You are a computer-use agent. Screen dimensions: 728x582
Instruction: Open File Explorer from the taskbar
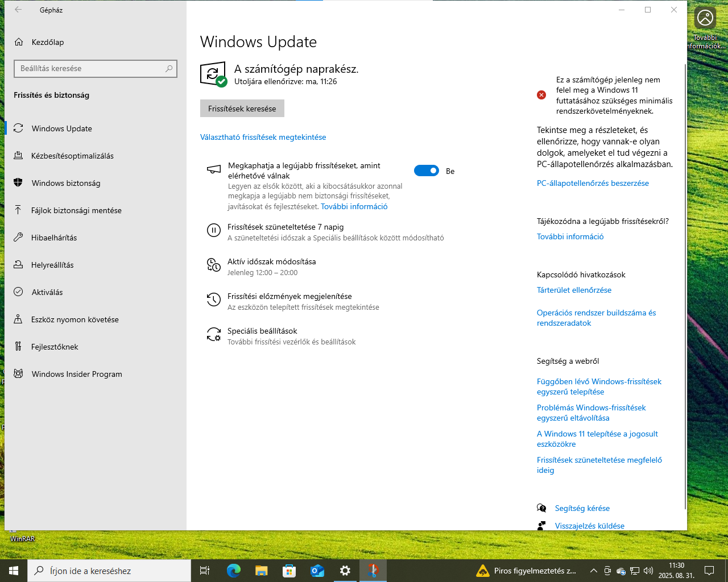(261, 571)
